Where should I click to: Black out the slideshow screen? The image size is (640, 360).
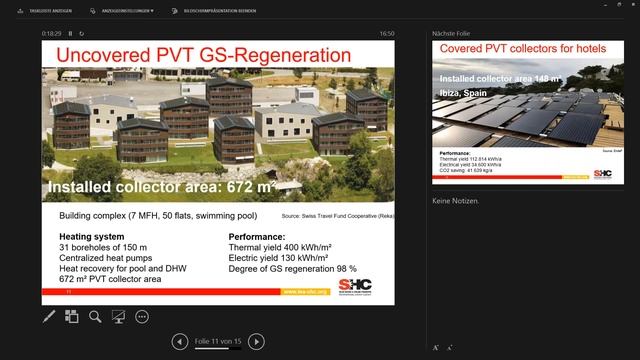118,317
